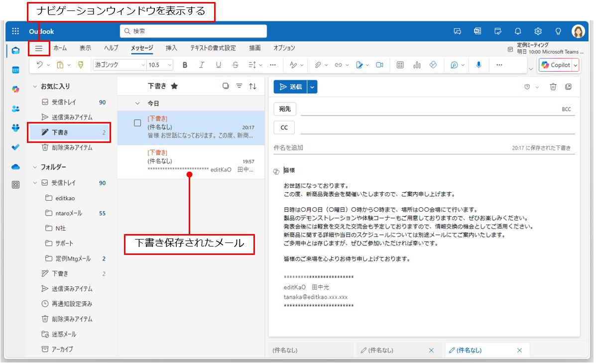Click the Format Painter icon
This screenshot has height=364, width=596.
(x=81, y=65)
